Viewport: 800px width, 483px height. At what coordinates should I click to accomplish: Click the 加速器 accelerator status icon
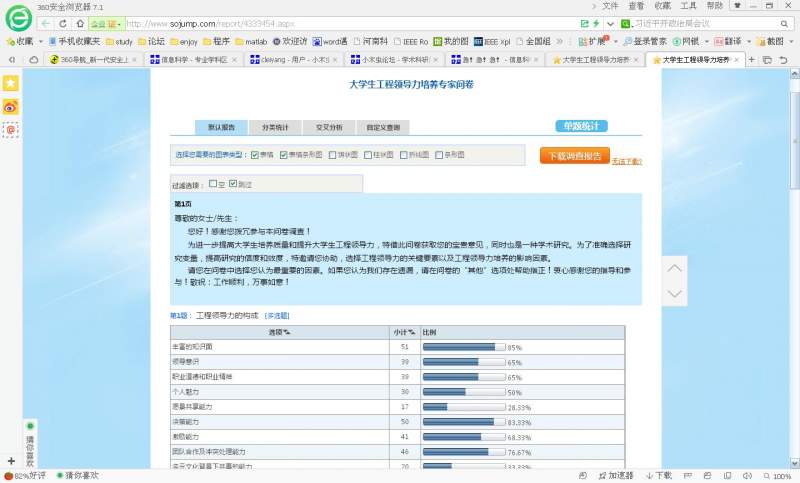click(x=616, y=476)
